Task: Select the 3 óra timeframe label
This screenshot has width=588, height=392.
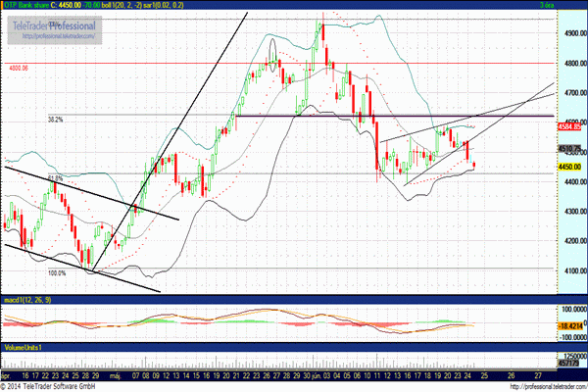Action: pyautogui.click(x=547, y=5)
